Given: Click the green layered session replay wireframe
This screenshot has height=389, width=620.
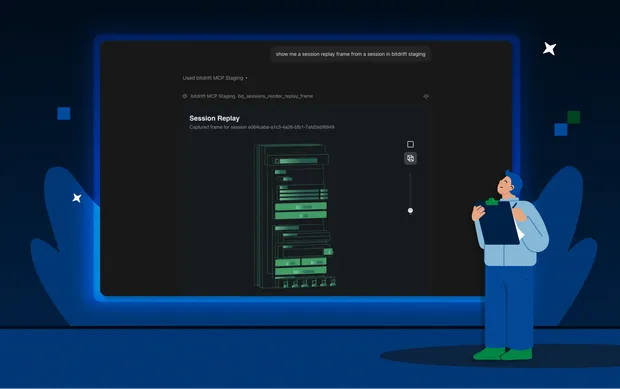Looking at the screenshot, I should [x=295, y=216].
